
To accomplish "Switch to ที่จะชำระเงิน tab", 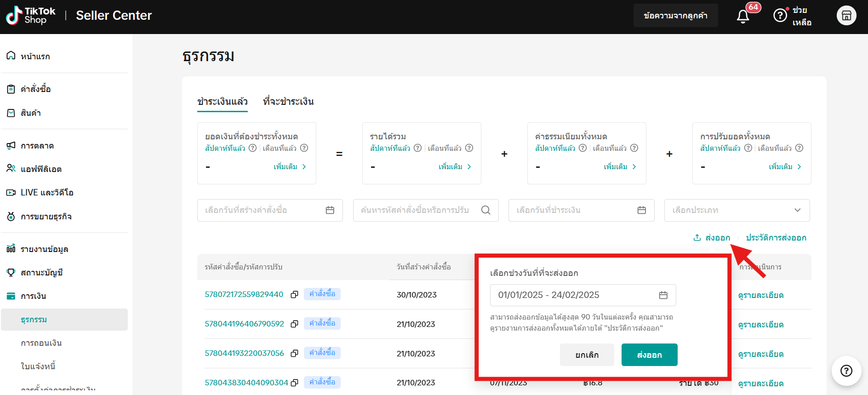I will (x=288, y=102).
